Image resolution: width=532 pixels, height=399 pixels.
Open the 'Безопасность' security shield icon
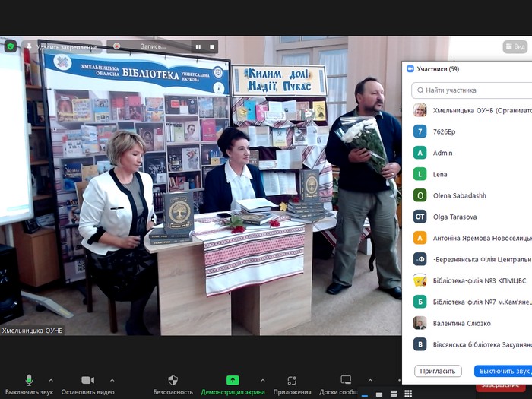pyautogui.click(x=173, y=380)
